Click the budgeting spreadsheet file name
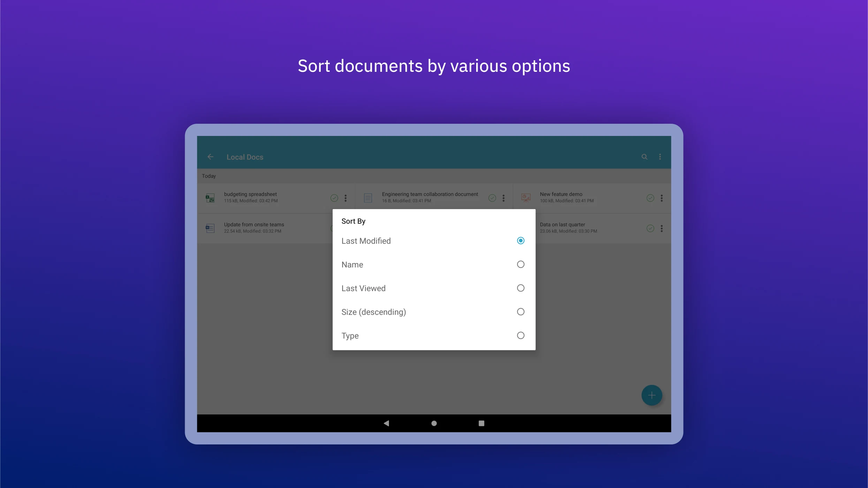The width and height of the screenshot is (868, 488). click(x=250, y=194)
